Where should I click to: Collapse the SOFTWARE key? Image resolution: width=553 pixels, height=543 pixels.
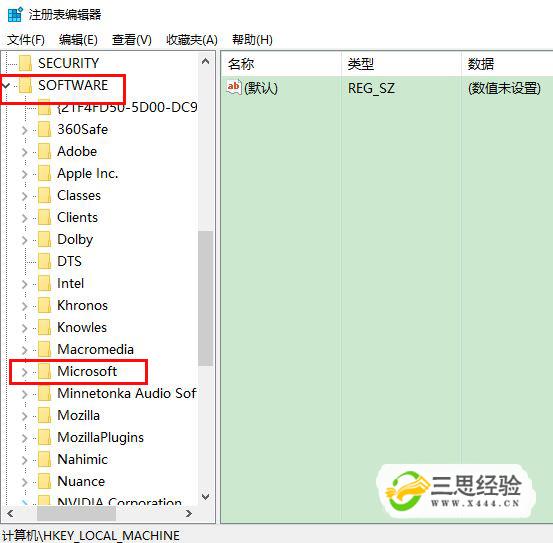6,85
